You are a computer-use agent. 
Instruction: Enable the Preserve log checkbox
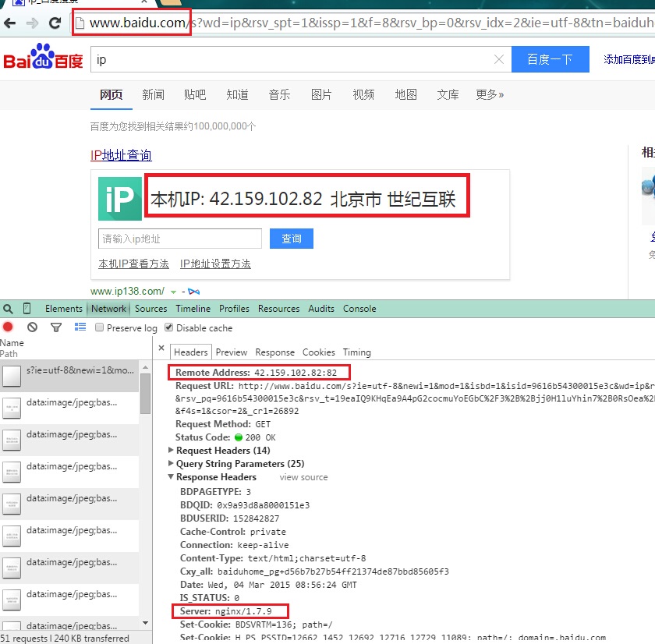click(99, 327)
